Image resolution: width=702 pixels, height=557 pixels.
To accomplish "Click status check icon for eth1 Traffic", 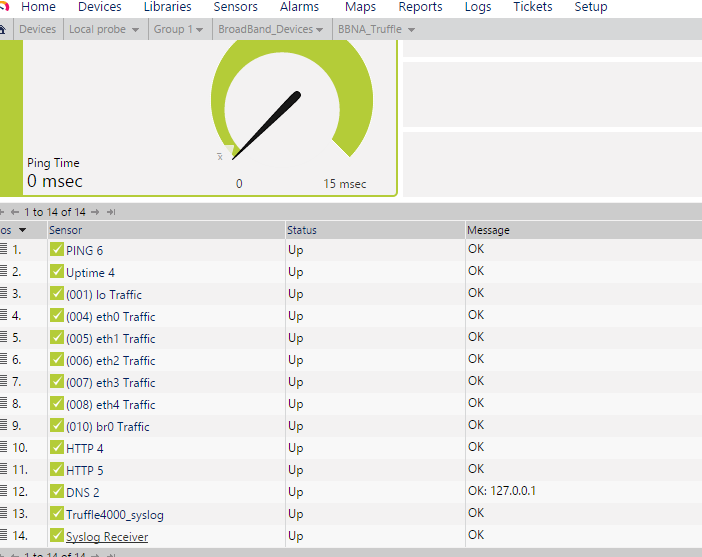I will pos(57,336).
